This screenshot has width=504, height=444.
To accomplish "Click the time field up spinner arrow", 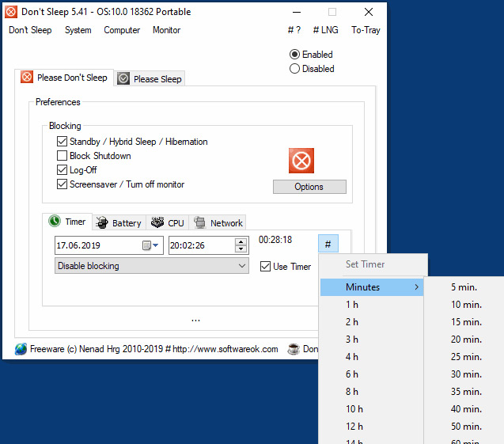I will pyautogui.click(x=241, y=241).
